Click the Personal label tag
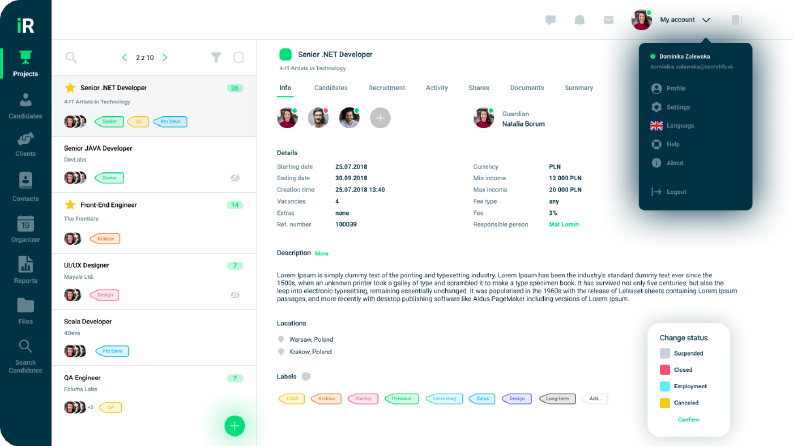 pyautogui.click(x=402, y=398)
